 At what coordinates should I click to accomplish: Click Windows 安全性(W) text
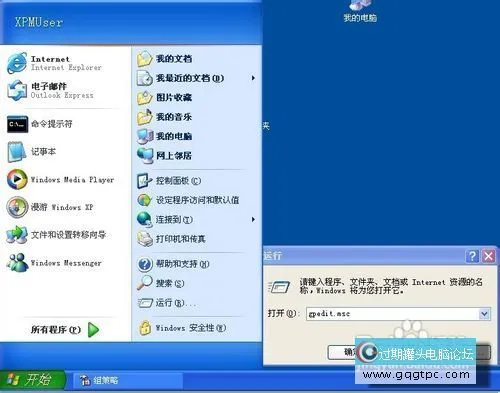[x=191, y=328]
